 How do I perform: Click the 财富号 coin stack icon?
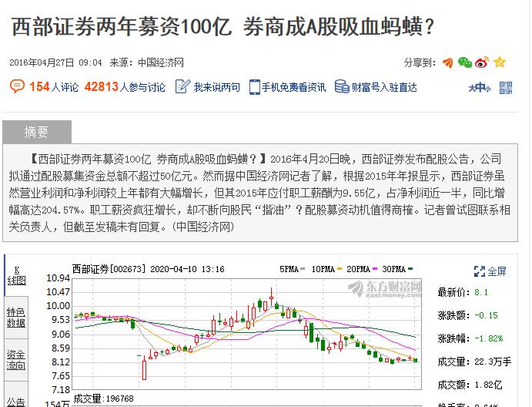[342, 86]
